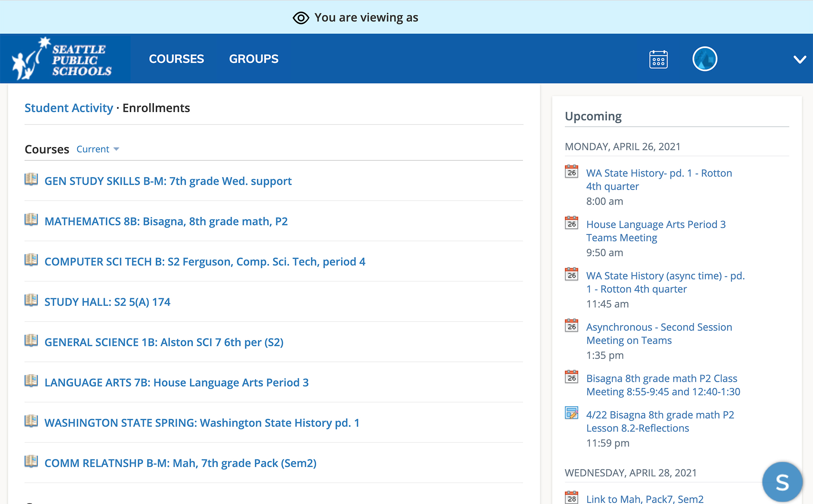Screen dimensions: 813x504
Task: Open Link to Mah, Pack7, Sem2 event
Action: point(644,499)
